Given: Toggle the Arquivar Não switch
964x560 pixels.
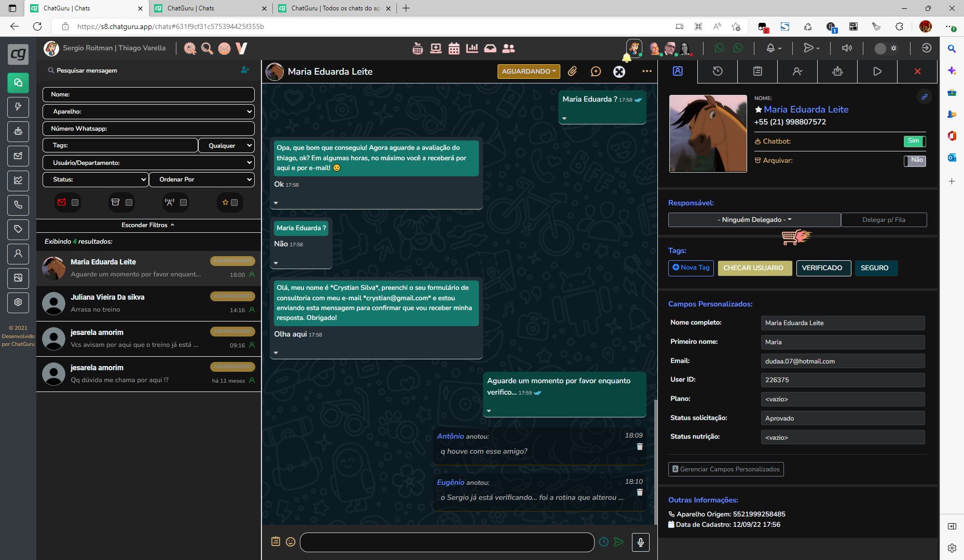Looking at the screenshot, I should [914, 161].
